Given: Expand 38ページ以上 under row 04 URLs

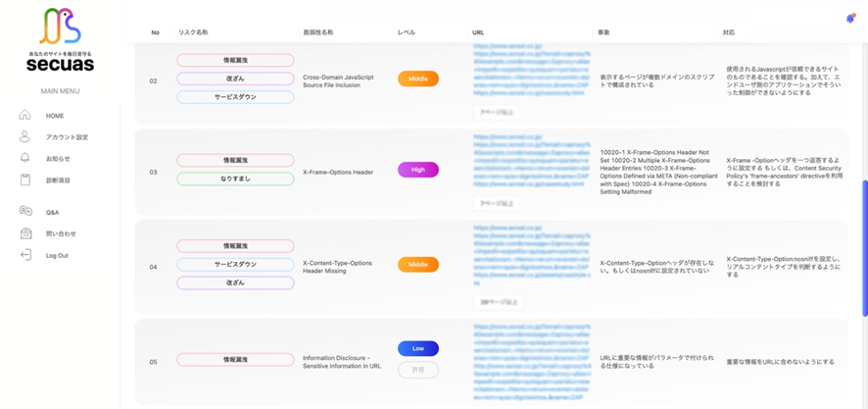Looking at the screenshot, I should coord(500,302).
